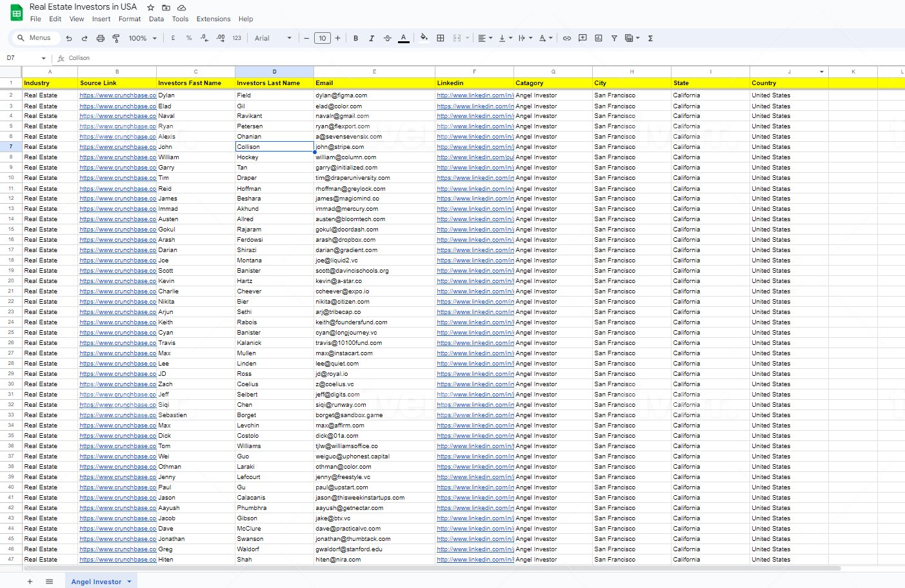Click the Print icon
Image resolution: width=905 pixels, height=588 pixels.
(101, 38)
